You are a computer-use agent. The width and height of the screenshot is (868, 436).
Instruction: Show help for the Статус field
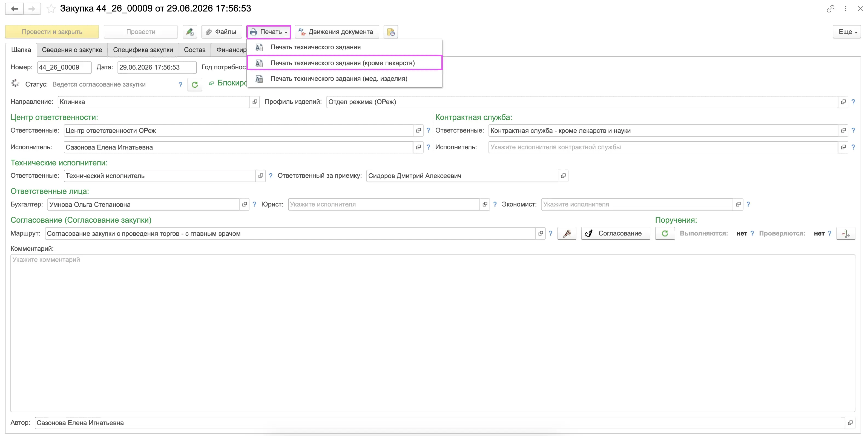tap(180, 85)
